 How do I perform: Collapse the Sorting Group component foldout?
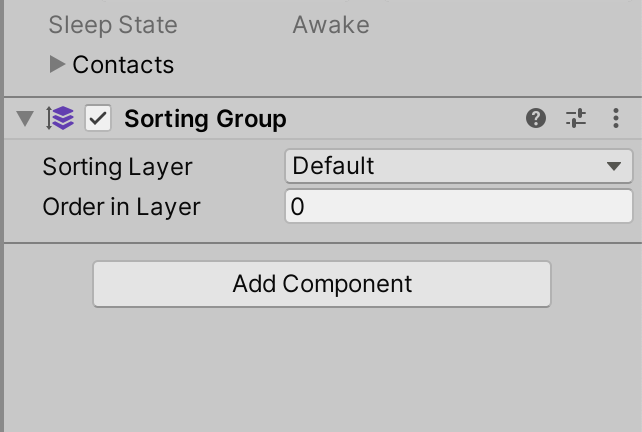(25, 119)
